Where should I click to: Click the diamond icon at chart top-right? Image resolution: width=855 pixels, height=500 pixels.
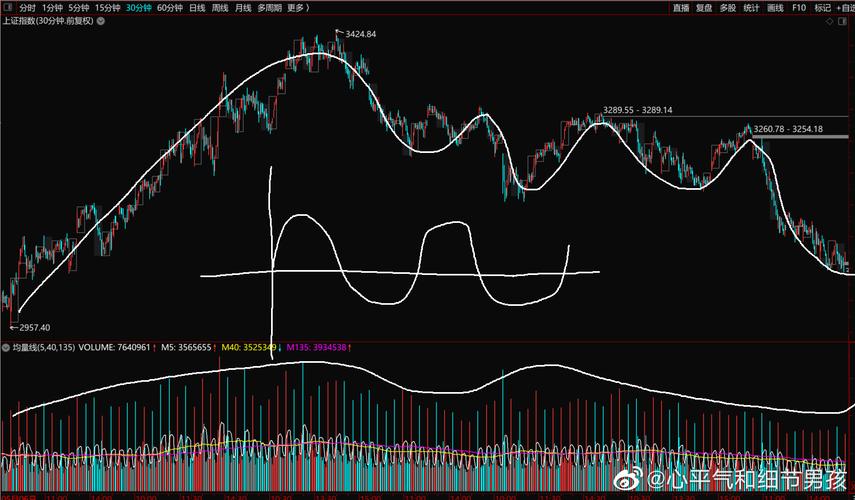(x=831, y=20)
